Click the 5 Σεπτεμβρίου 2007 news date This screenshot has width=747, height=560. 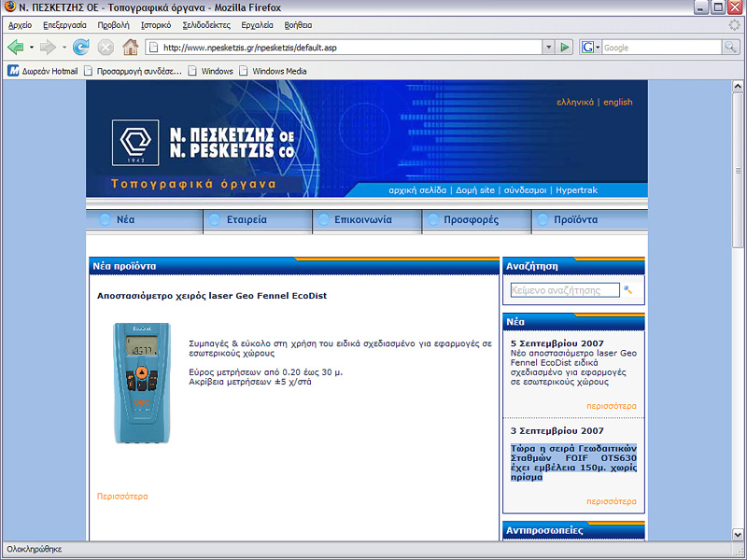click(x=557, y=343)
